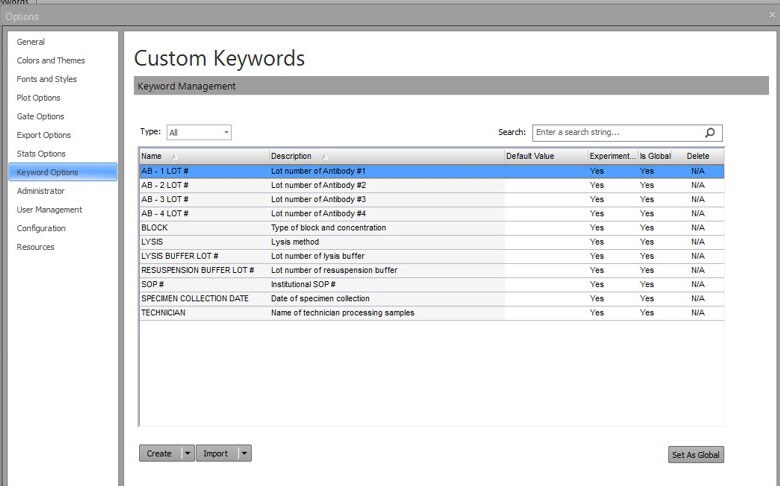Click the Set As Global button

[x=695, y=455]
